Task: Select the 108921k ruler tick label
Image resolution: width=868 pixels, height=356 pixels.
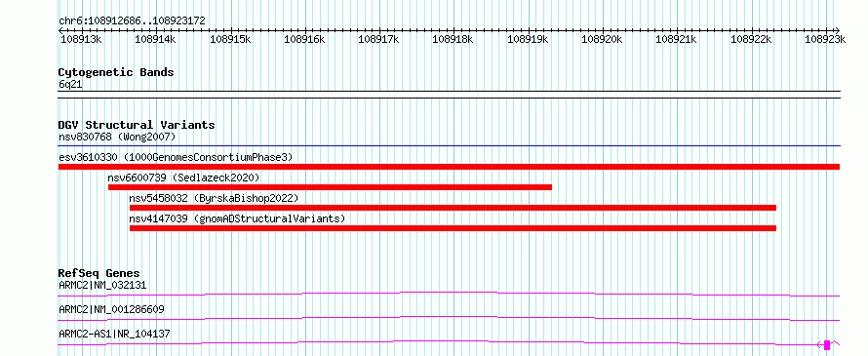Action: pyautogui.click(x=676, y=39)
